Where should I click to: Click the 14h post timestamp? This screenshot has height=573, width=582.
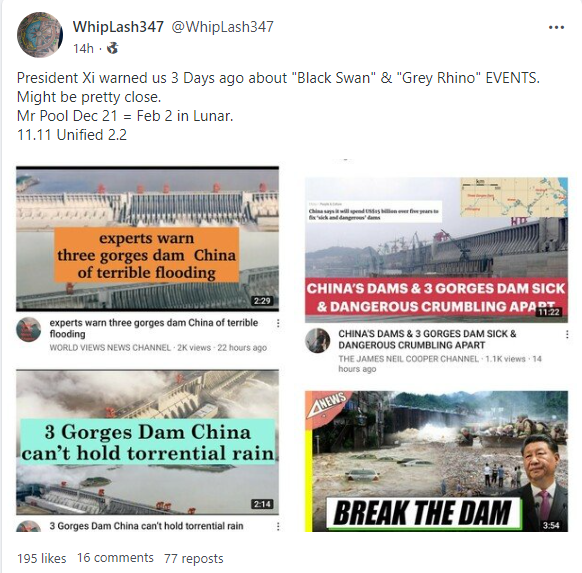(x=84, y=49)
